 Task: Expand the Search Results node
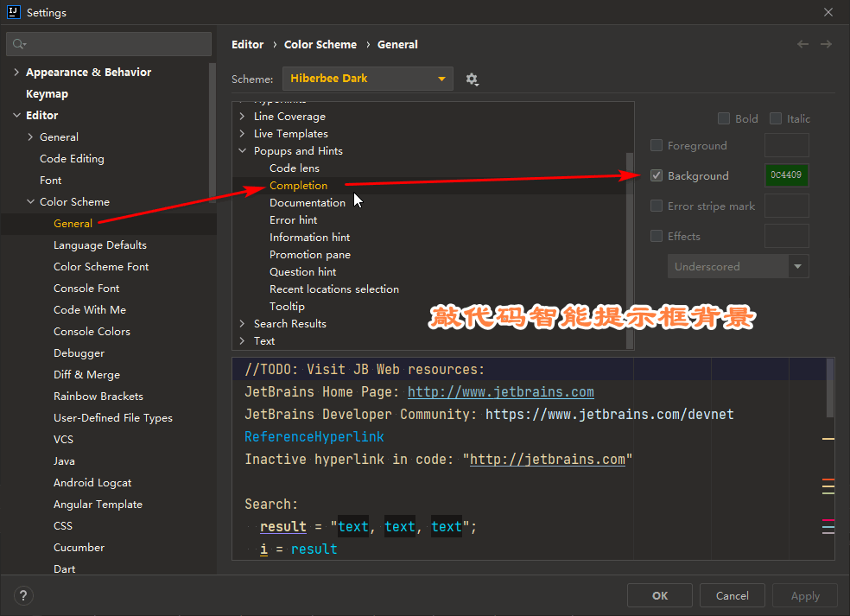click(244, 324)
